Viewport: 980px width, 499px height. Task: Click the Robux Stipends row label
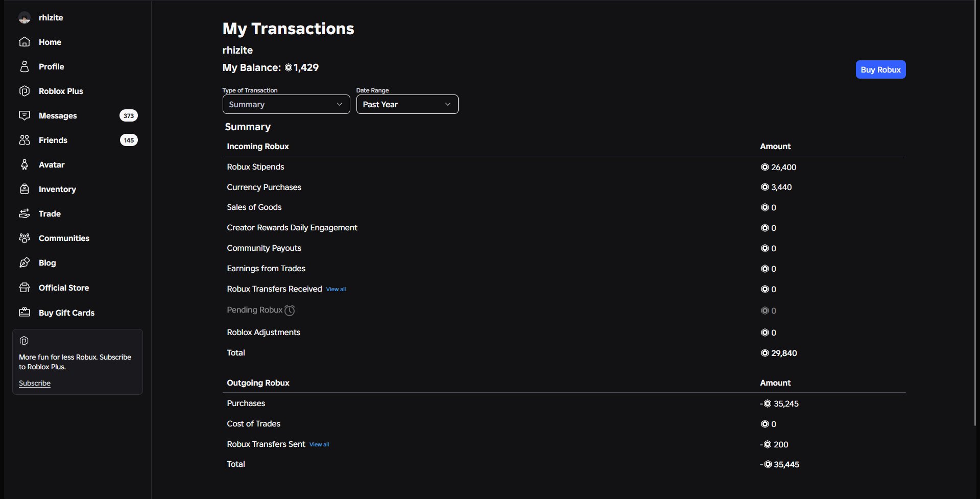point(255,167)
